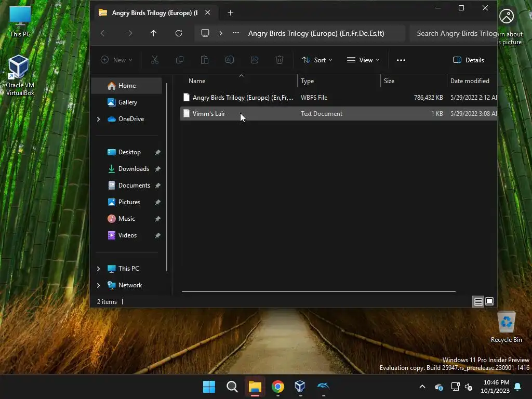
Task: Open Music quick access folder
Action: pyautogui.click(x=127, y=219)
